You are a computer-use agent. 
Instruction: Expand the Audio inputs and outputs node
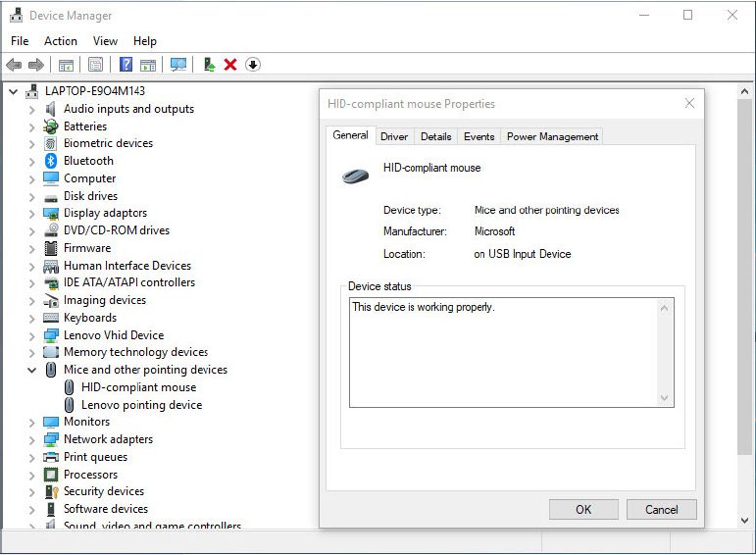point(31,109)
